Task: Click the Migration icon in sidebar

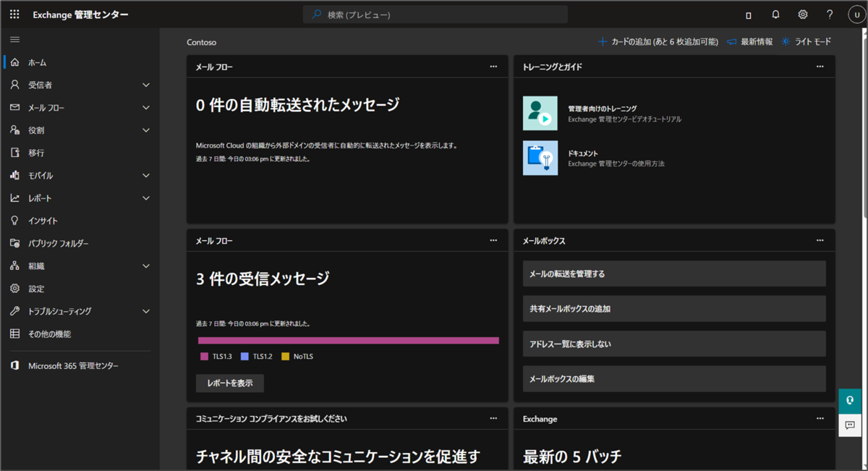Action: point(14,153)
